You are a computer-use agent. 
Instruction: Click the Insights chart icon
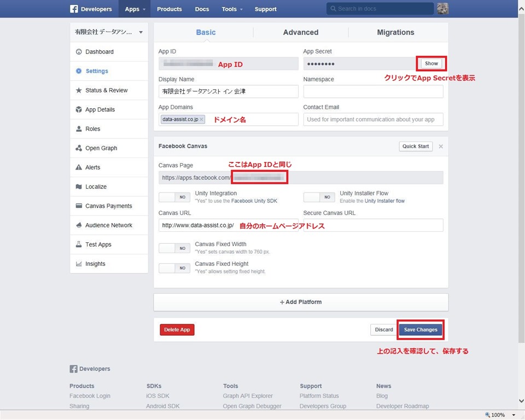79,264
